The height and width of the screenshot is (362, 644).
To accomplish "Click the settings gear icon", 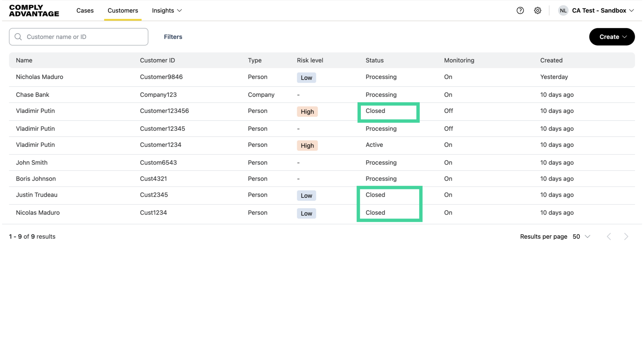I will (538, 10).
